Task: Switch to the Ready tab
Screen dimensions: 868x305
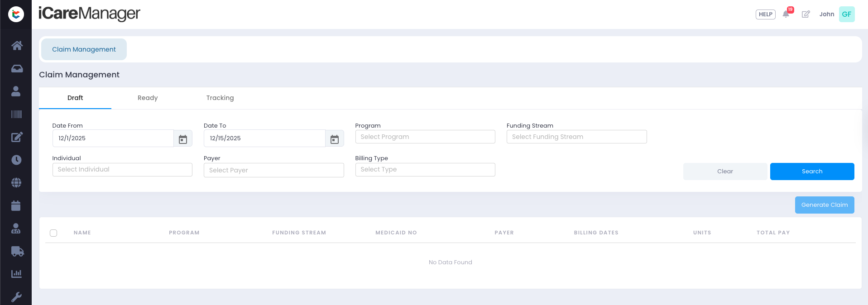Action: pos(148,98)
